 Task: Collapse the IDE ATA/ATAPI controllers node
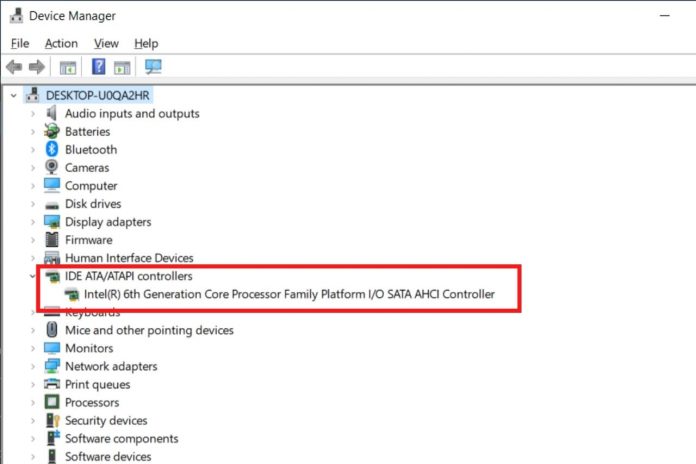33,276
